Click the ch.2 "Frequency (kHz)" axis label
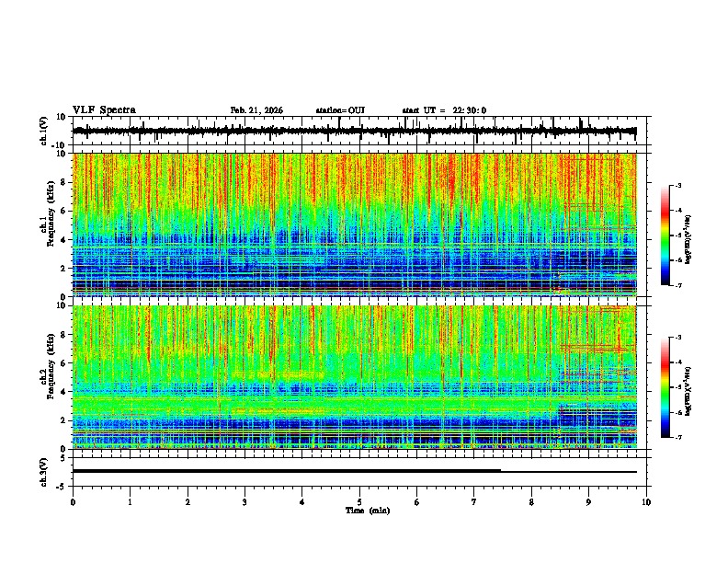The image size is (728, 563). coord(51,366)
